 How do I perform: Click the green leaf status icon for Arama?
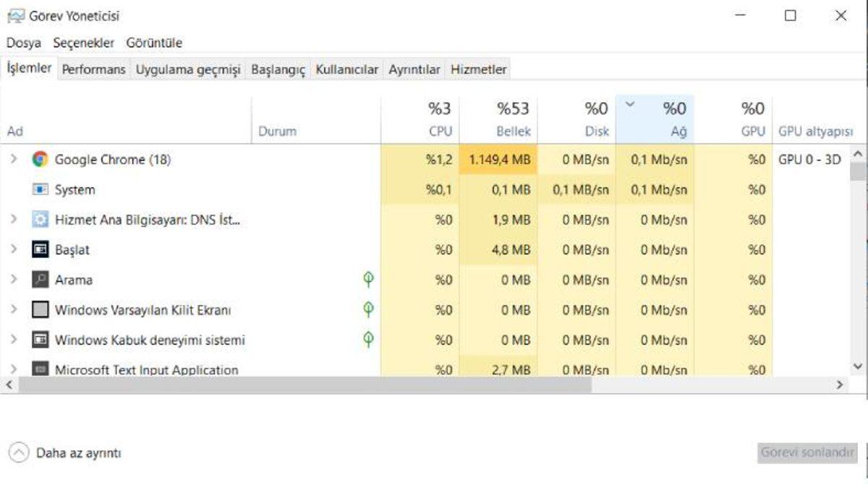tap(368, 280)
